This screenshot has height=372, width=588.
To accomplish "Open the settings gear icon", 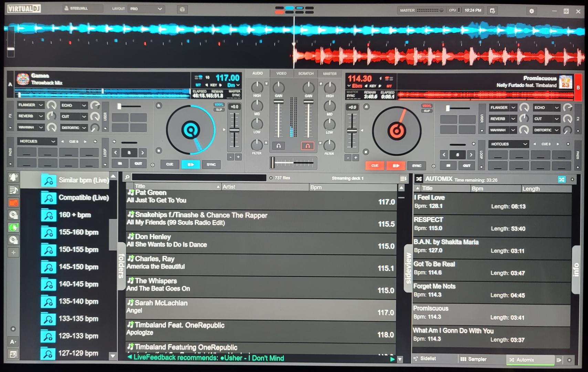I will 532,11.
